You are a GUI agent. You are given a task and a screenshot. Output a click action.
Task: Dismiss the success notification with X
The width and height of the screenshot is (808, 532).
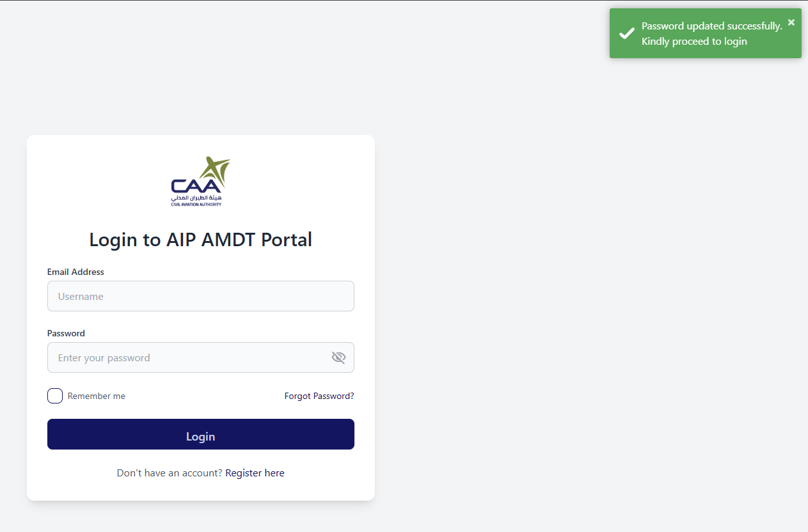pos(791,22)
